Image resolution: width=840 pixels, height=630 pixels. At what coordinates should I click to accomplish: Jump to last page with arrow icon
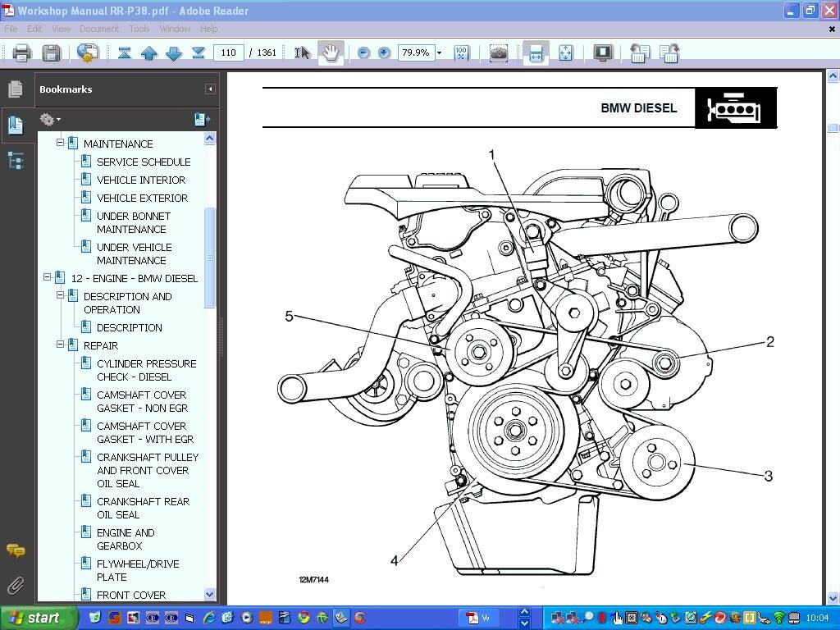click(x=199, y=52)
